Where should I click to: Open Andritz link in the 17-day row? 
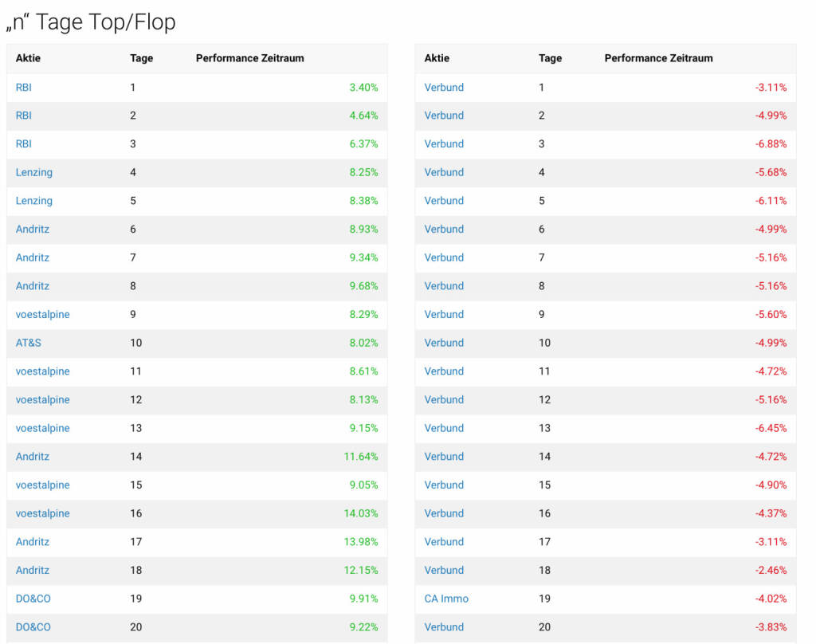[x=32, y=542]
